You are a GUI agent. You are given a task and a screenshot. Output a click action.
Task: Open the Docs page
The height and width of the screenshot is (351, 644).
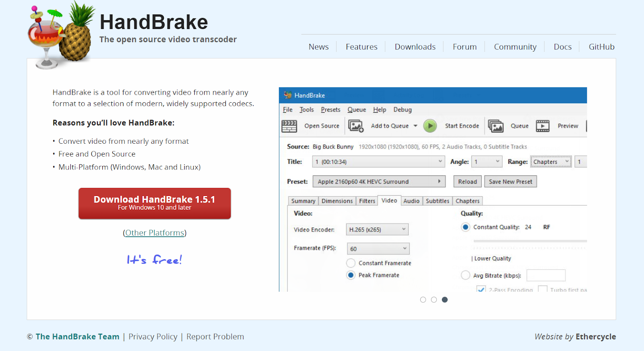click(x=562, y=47)
